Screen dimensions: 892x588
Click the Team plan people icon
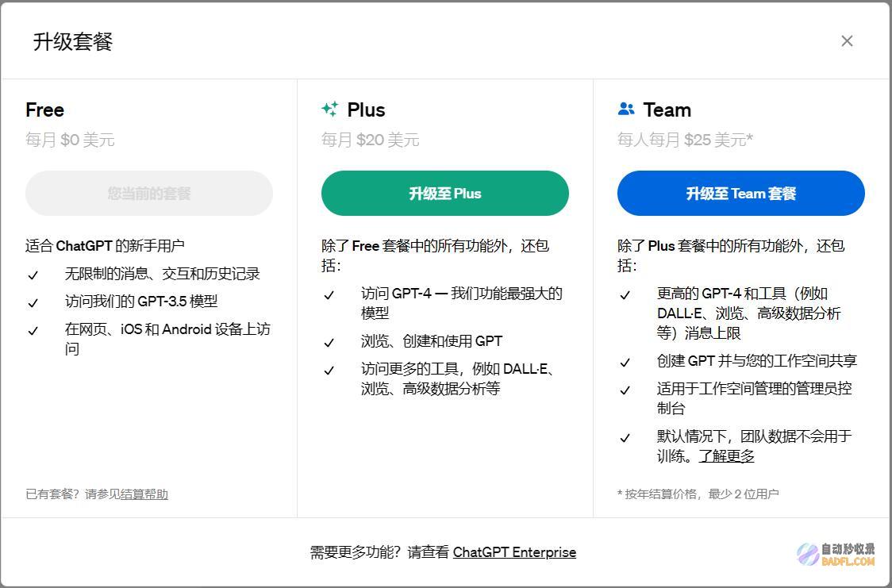[626, 109]
